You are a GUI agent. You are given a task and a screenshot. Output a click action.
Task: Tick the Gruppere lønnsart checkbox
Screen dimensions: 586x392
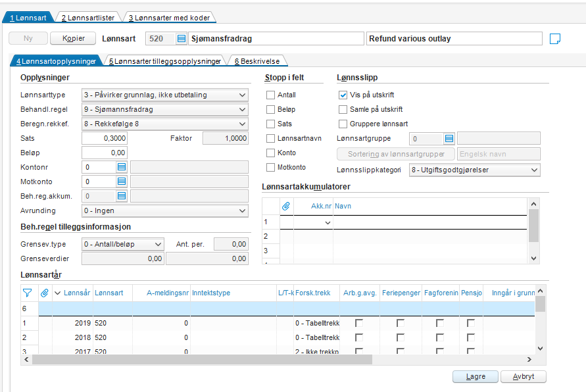(343, 124)
